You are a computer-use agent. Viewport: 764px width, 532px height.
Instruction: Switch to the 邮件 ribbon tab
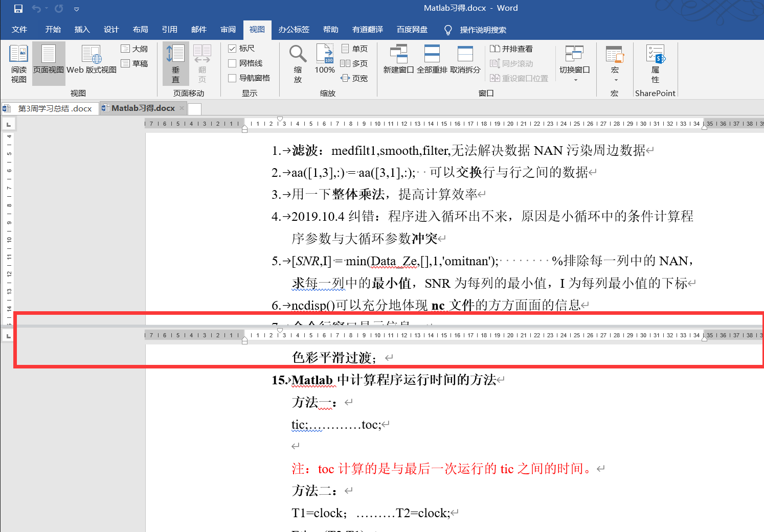tap(199, 30)
